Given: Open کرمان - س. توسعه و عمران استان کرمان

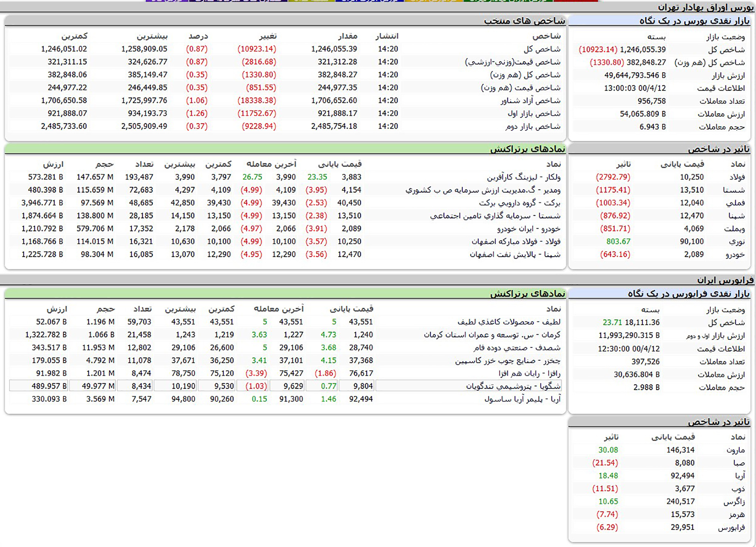Looking at the screenshot, I should tap(492, 335).
